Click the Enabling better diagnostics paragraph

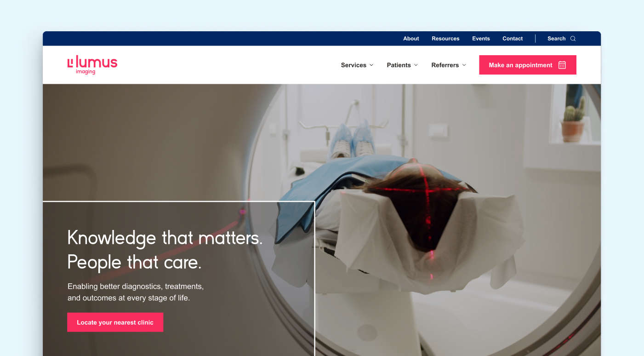[x=136, y=292]
